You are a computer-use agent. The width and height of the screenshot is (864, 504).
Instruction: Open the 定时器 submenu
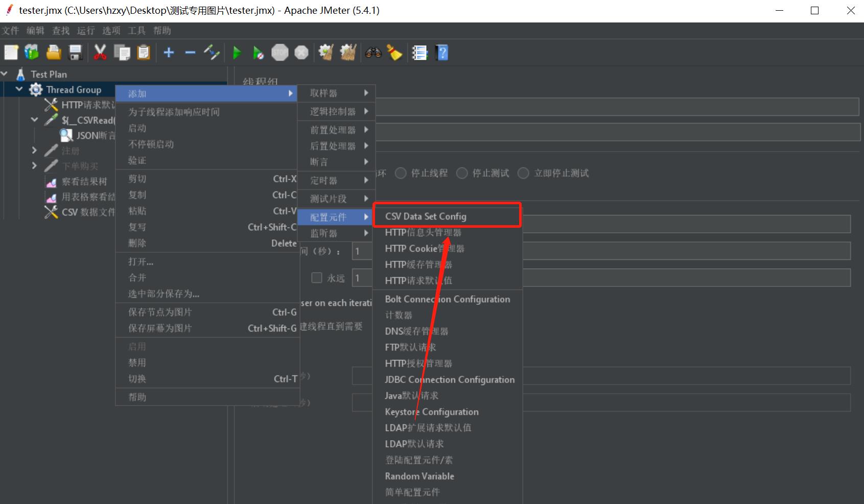tap(337, 180)
